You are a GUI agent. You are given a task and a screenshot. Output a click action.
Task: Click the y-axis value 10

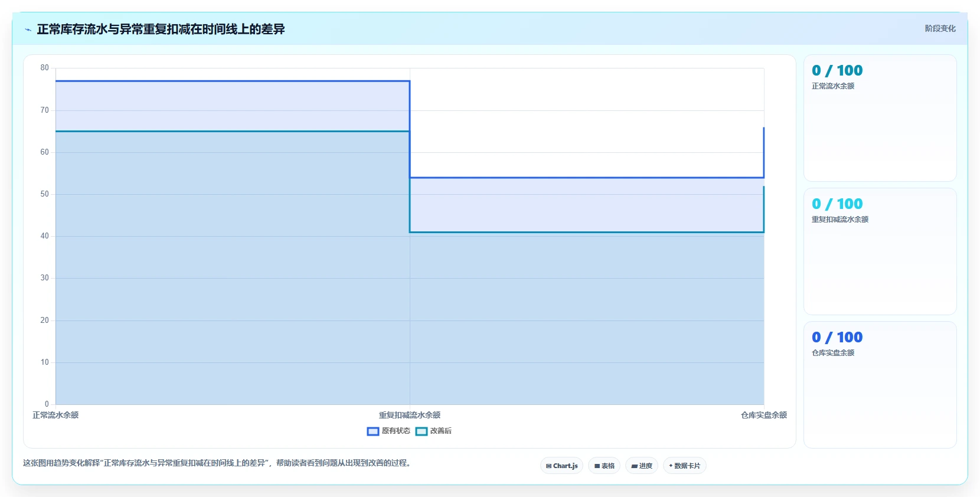(45, 362)
